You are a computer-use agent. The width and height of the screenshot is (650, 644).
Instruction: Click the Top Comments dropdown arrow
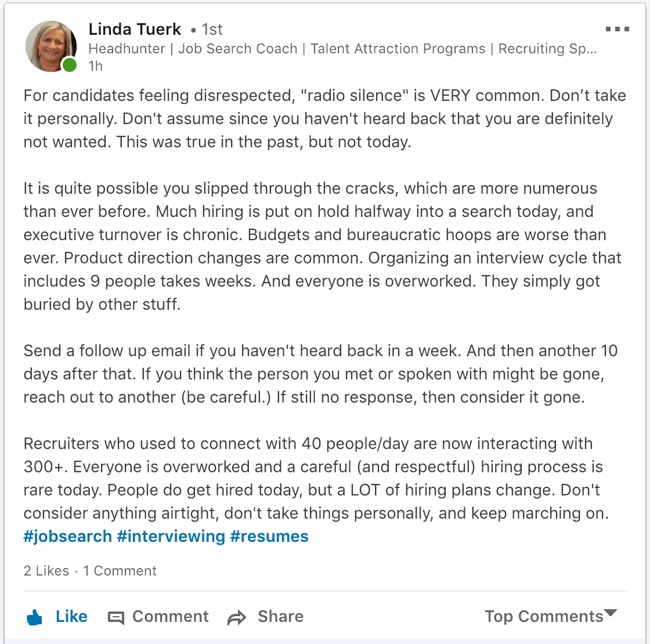pos(611,613)
